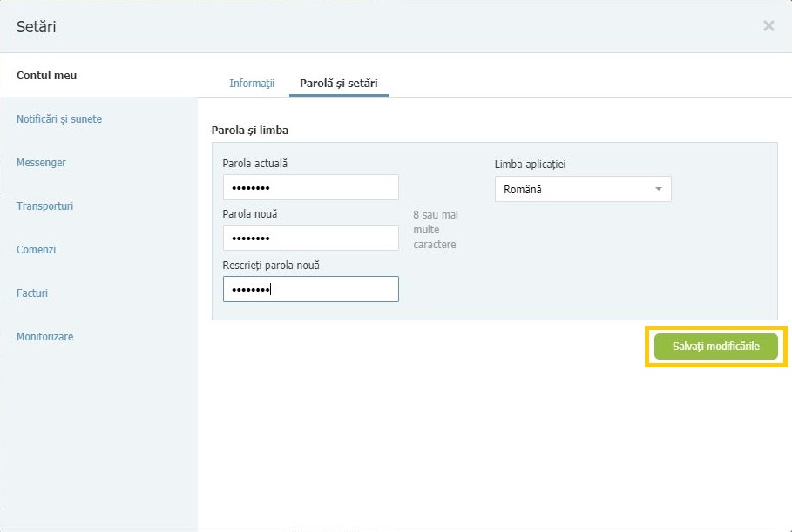Click the Setări dialog title

[x=36, y=26]
